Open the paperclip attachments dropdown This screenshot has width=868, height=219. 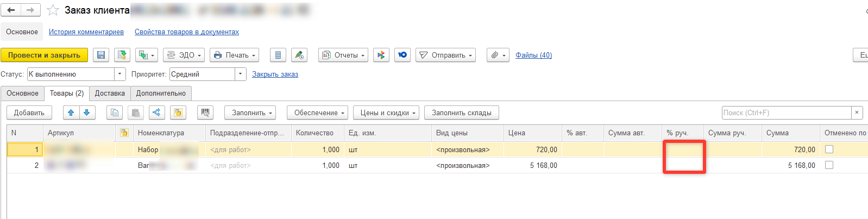498,55
